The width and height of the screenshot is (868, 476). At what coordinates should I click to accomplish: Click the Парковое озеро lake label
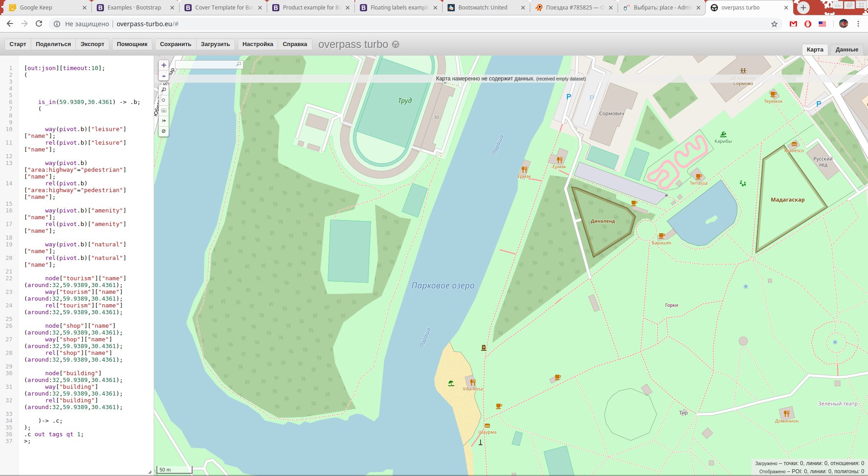click(x=443, y=286)
